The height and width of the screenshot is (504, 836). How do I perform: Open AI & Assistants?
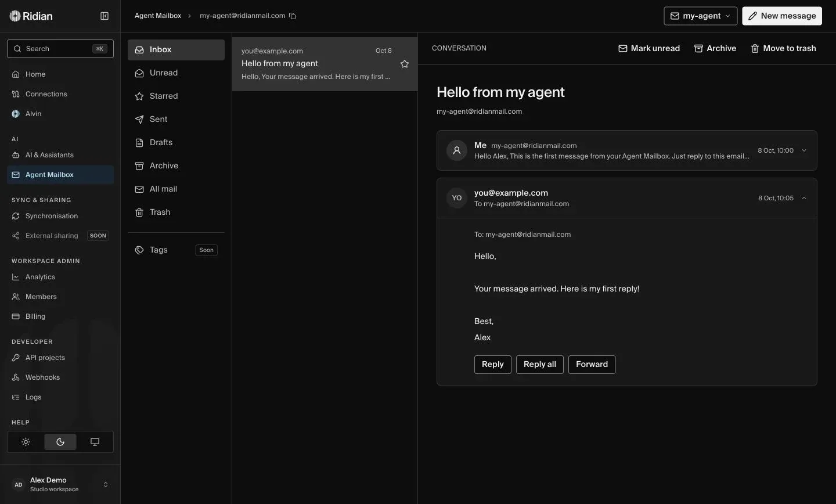(60, 155)
